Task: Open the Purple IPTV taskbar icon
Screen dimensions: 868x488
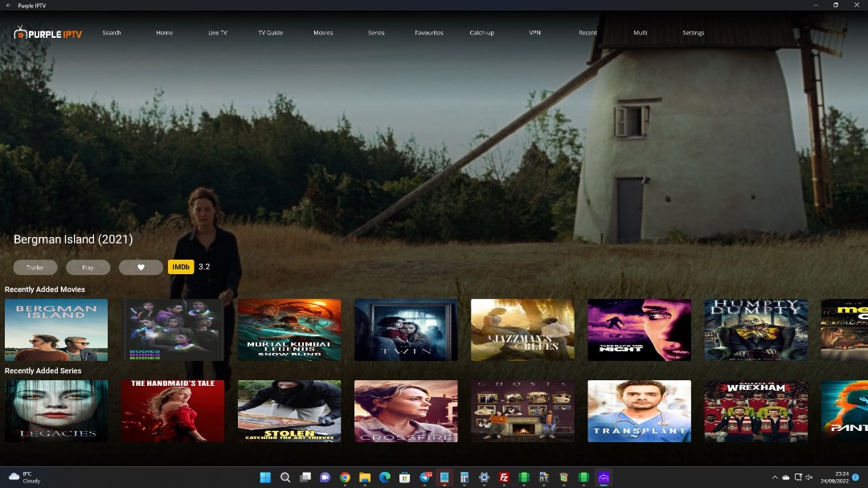Action: [604, 478]
